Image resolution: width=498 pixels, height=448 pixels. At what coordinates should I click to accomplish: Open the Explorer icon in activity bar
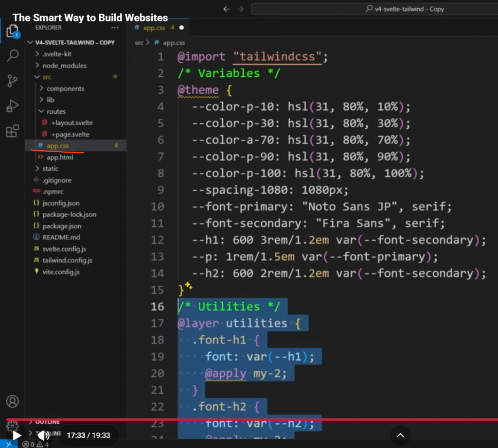pyautogui.click(x=13, y=32)
